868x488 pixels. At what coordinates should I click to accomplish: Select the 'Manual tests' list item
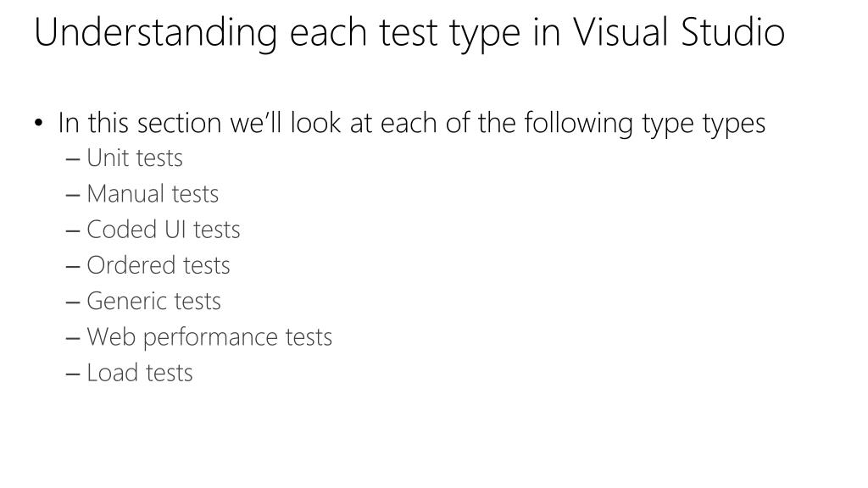click(153, 194)
